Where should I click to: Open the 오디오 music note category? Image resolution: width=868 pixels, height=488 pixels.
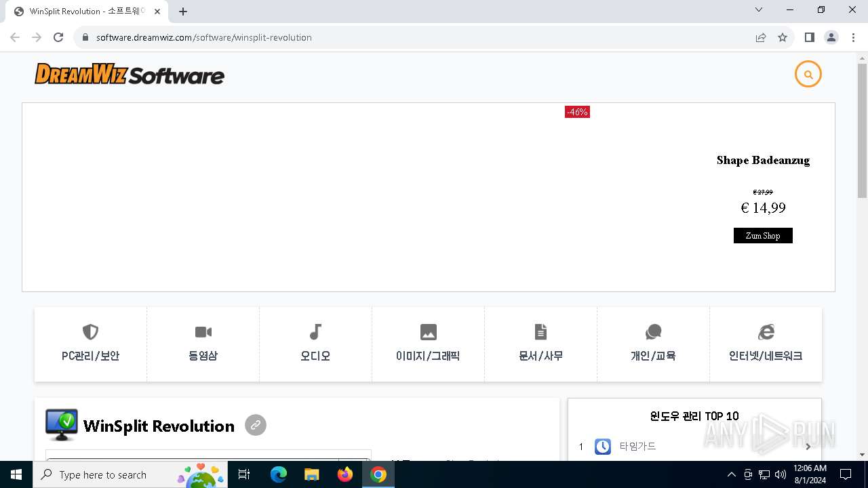coord(315,344)
